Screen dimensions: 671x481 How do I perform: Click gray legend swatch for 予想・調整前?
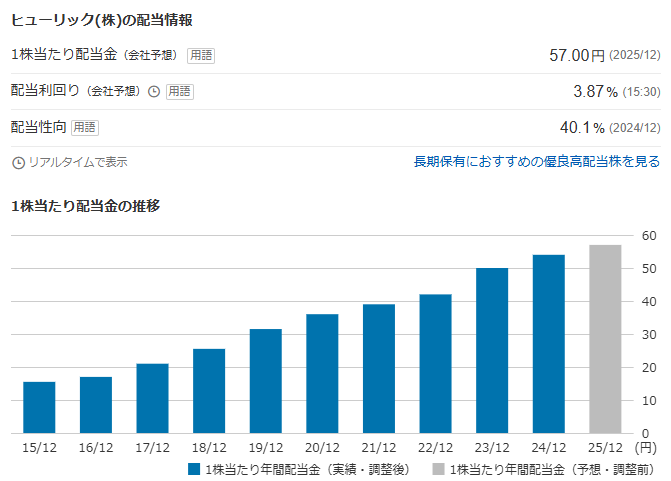(438, 469)
